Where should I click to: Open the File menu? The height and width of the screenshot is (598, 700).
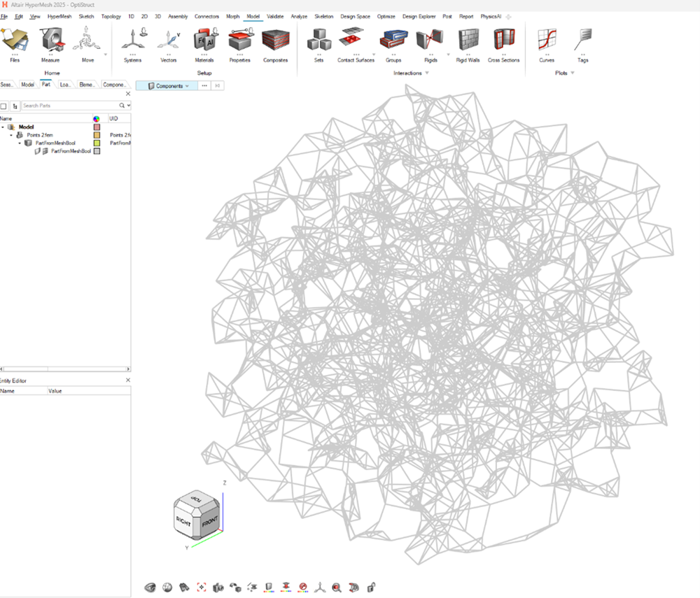pyautogui.click(x=4, y=17)
